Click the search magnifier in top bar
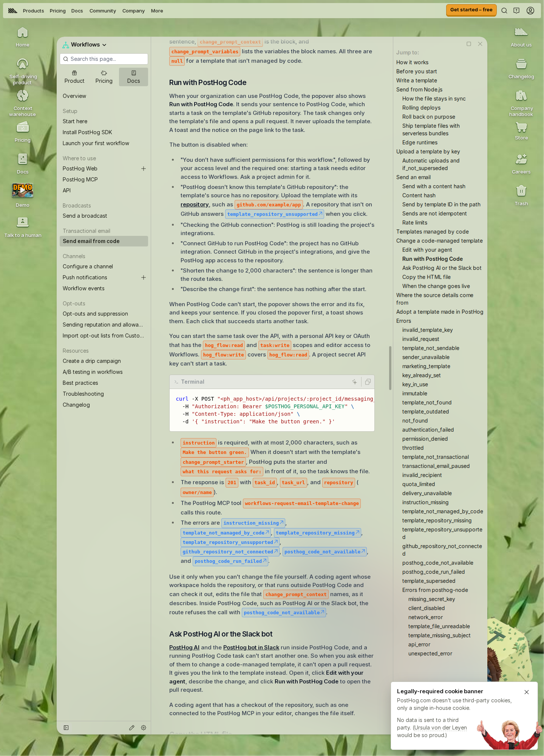Viewport: 544px width, 756px height. (504, 11)
